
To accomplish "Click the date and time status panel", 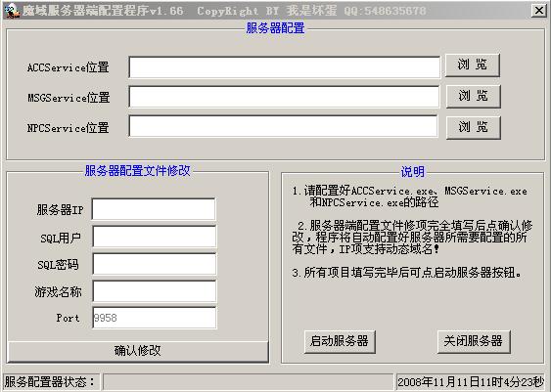I will point(471,382).
